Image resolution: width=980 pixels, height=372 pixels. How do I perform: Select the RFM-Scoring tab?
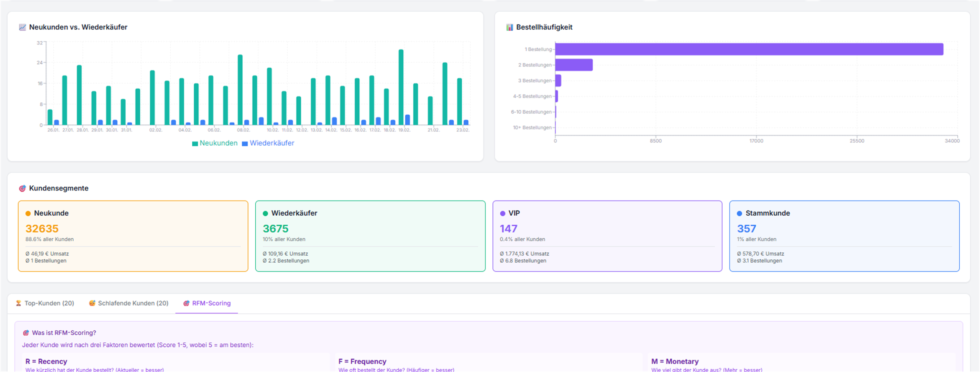[211, 303]
